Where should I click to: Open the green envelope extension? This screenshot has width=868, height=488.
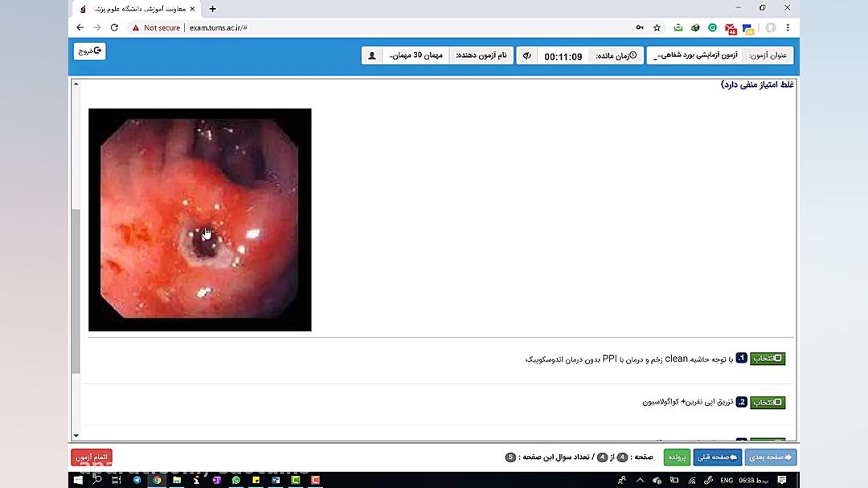pyautogui.click(x=678, y=27)
